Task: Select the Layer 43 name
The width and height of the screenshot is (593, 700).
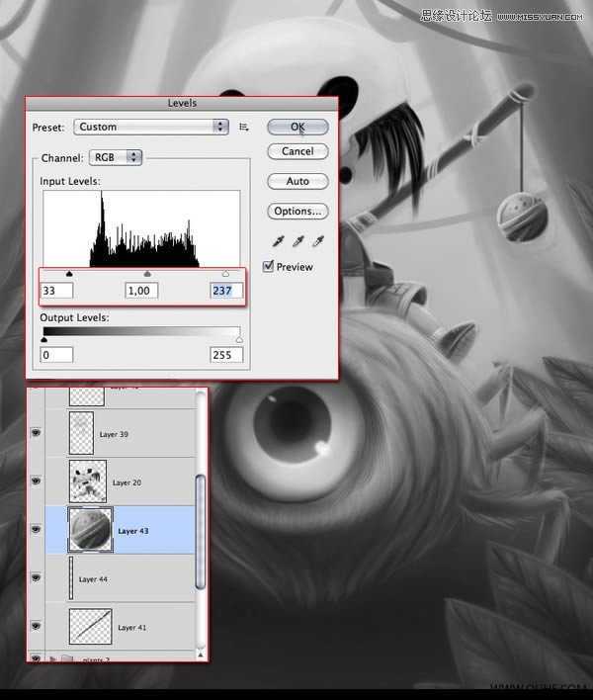Action: point(133,531)
